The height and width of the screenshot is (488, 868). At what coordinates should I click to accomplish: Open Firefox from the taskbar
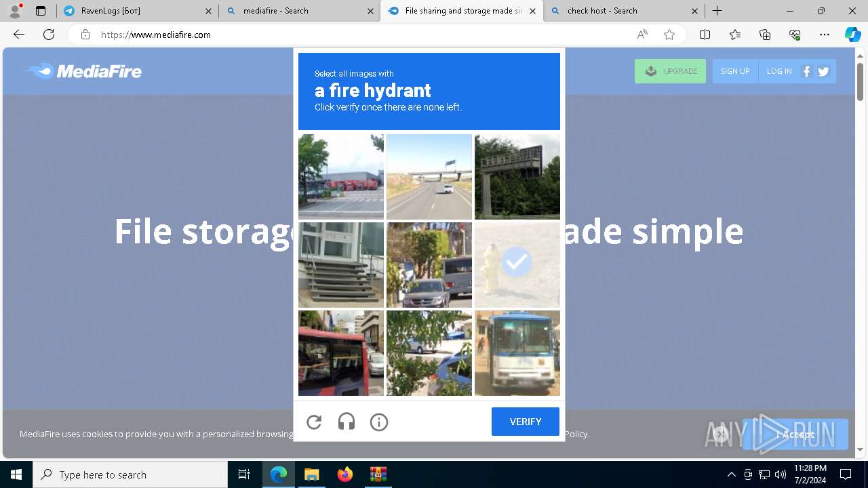344,474
